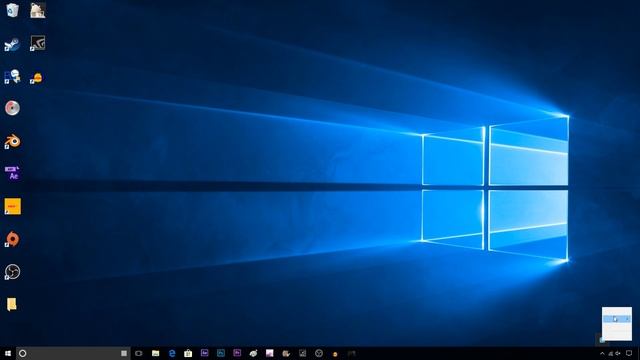Select the Steam desktop shortcut

click(12, 44)
